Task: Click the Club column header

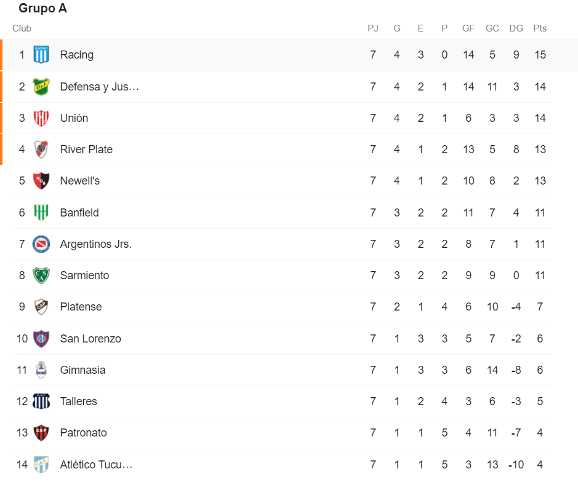Action: (22, 28)
